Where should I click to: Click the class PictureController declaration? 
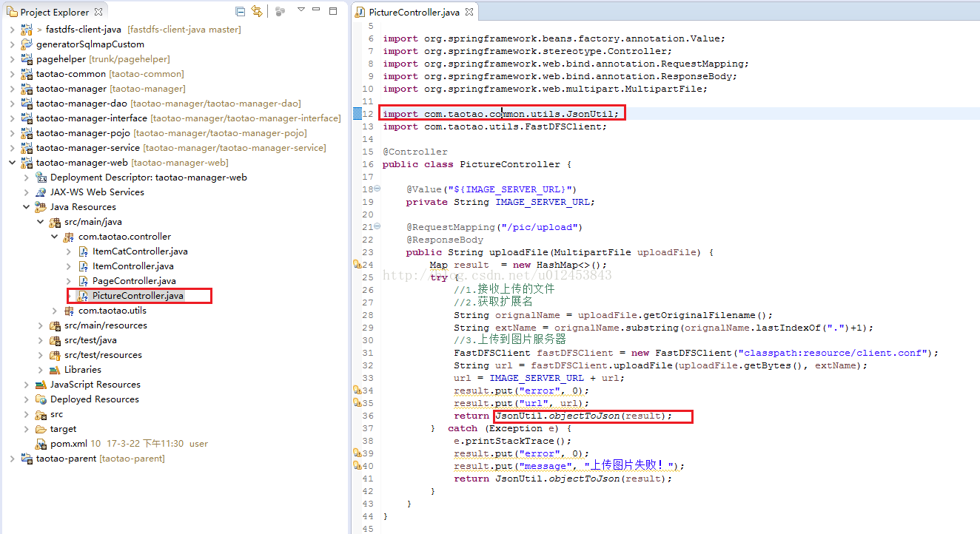[477, 164]
